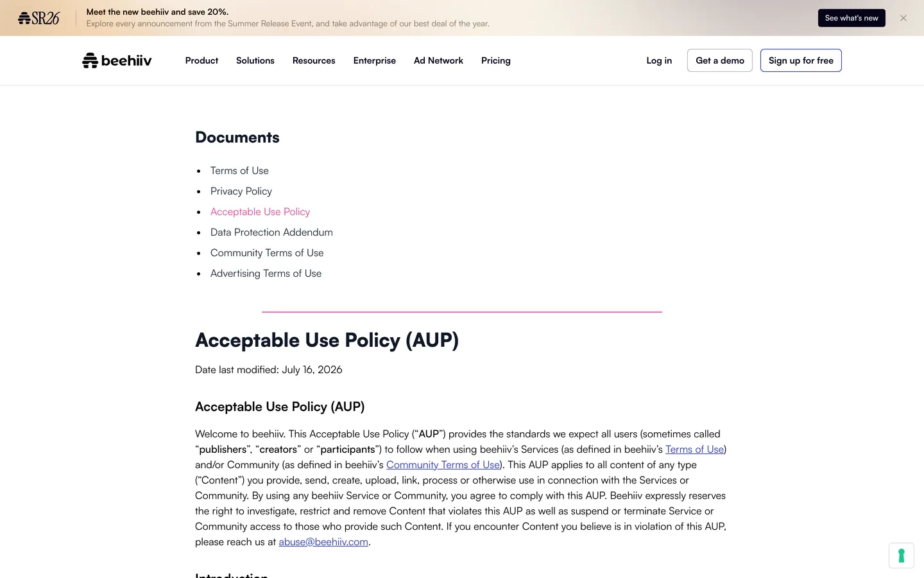
Task: Click the SR26 beehive logo in the banner
Action: pyautogui.click(x=38, y=18)
